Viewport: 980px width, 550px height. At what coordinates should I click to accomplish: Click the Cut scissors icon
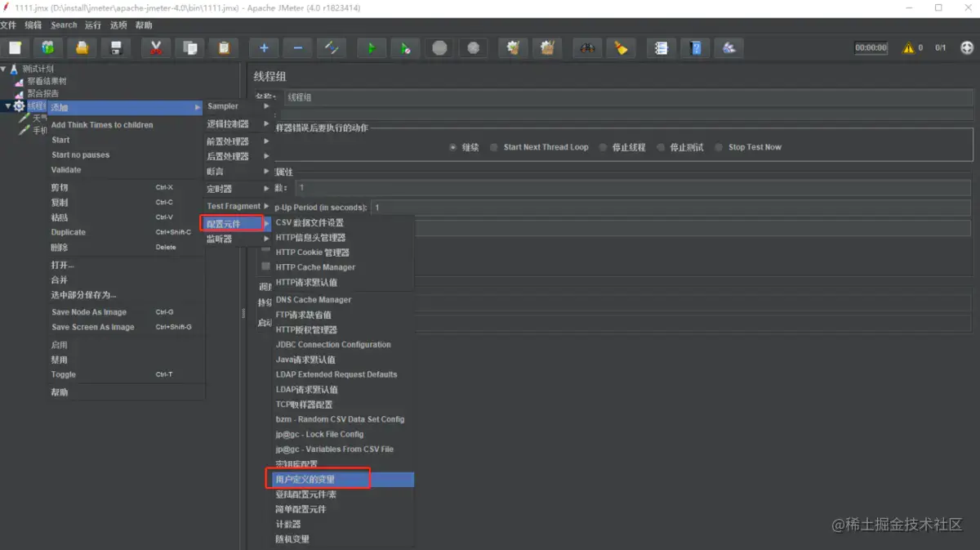pos(156,47)
